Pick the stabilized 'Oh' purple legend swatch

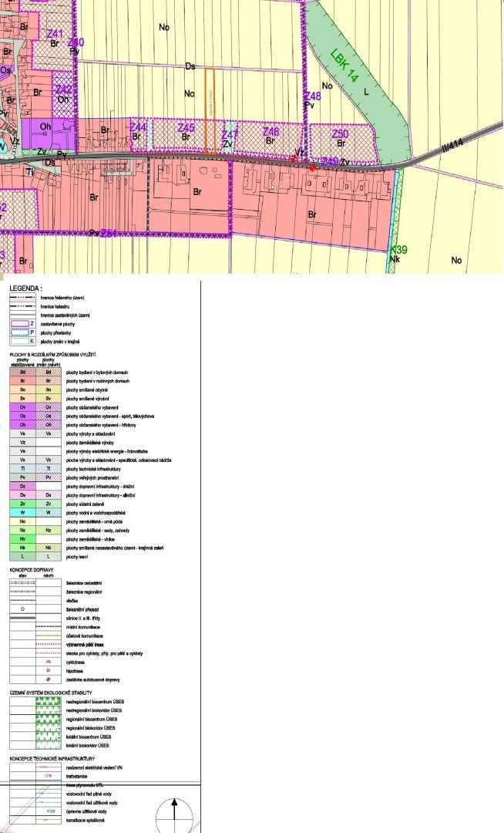23,424
